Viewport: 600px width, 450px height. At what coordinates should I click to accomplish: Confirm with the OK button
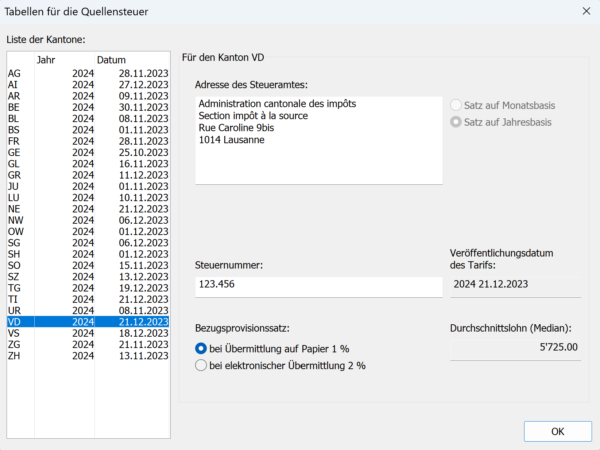[x=558, y=431]
